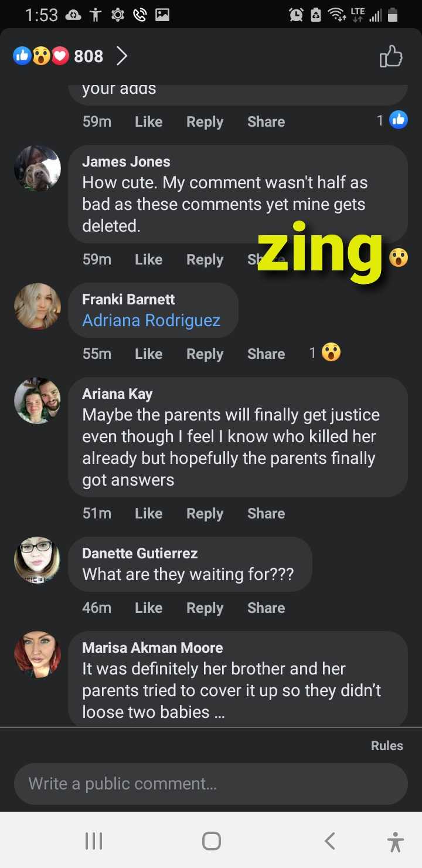
Task: Open the group Rules link
Action: (387, 745)
